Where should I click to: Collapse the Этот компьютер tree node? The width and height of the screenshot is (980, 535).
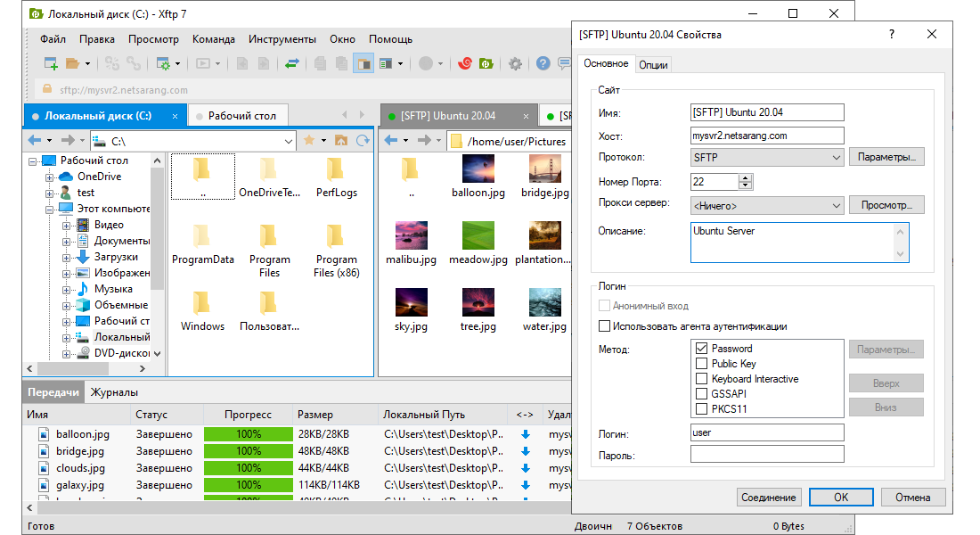[x=49, y=210]
